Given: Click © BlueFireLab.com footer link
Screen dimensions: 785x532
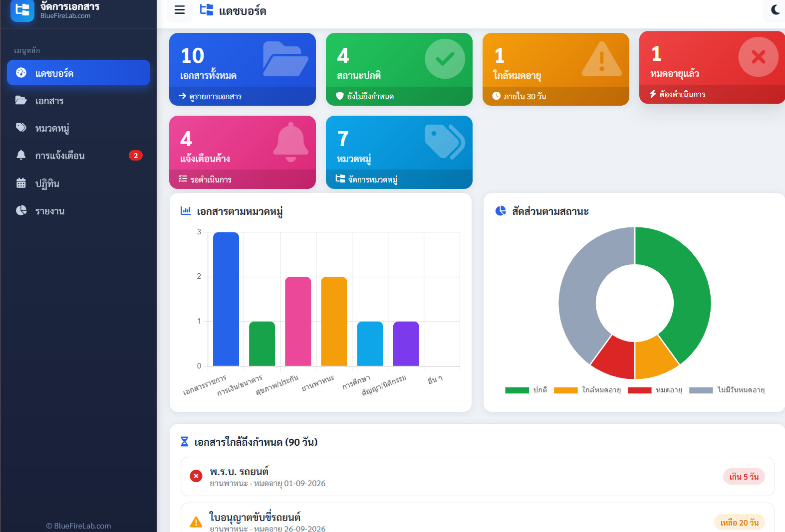Looking at the screenshot, I should pos(78,526).
